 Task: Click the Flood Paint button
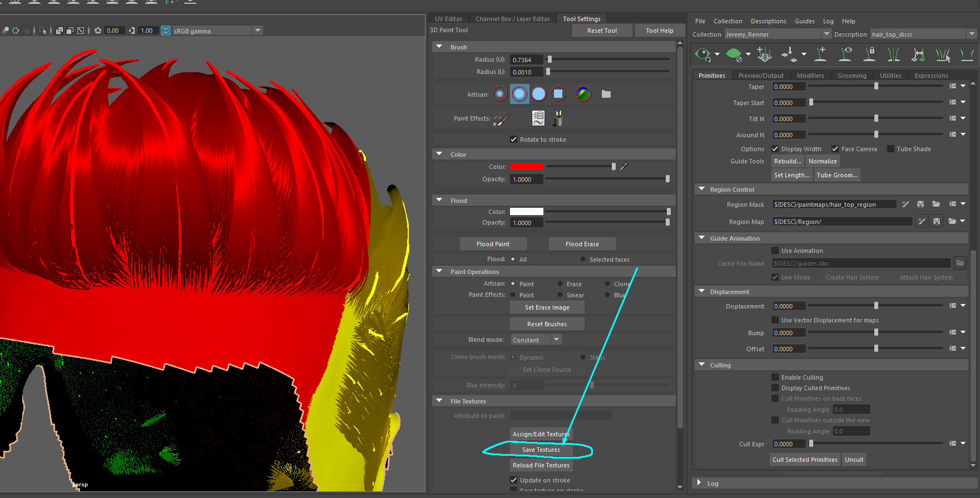tap(493, 244)
